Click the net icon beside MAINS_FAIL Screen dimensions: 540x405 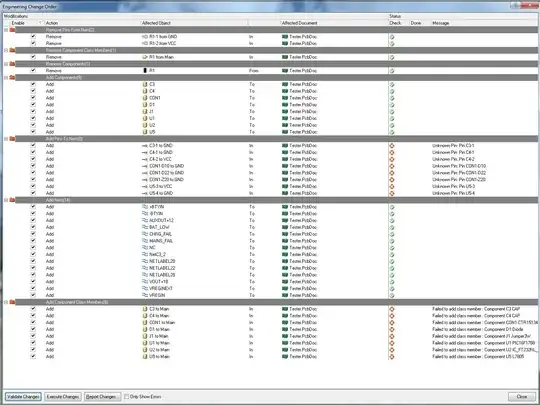click(x=145, y=241)
